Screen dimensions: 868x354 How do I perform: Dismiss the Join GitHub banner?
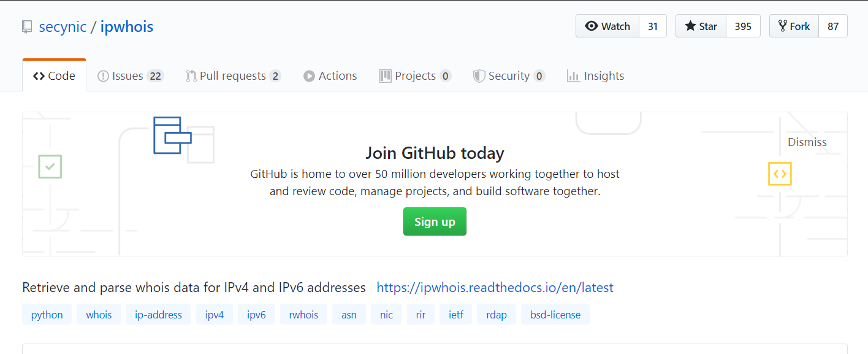(807, 142)
